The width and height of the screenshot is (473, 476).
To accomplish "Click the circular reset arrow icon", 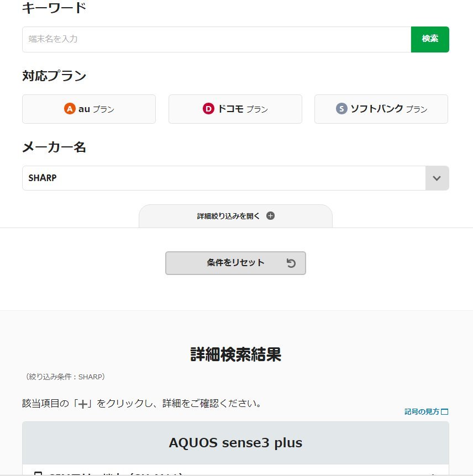I will tap(291, 263).
